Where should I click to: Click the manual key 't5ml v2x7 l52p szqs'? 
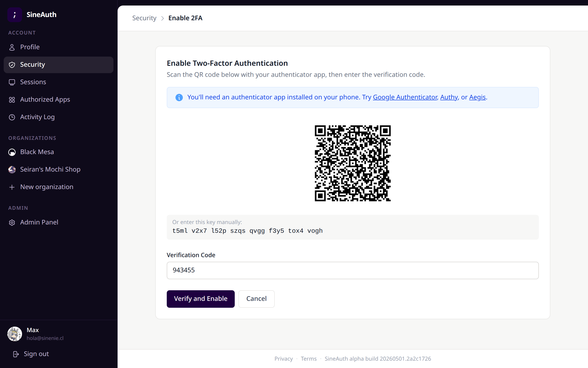pyautogui.click(x=209, y=231)
